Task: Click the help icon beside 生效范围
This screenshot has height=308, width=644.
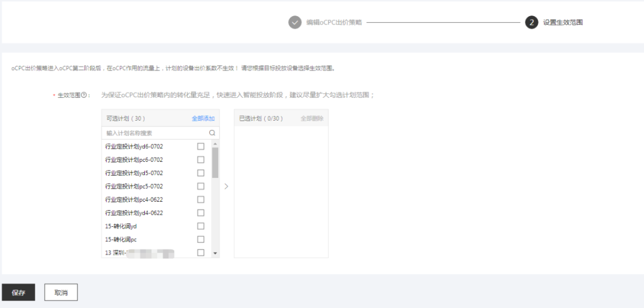Action: (85, 95)
